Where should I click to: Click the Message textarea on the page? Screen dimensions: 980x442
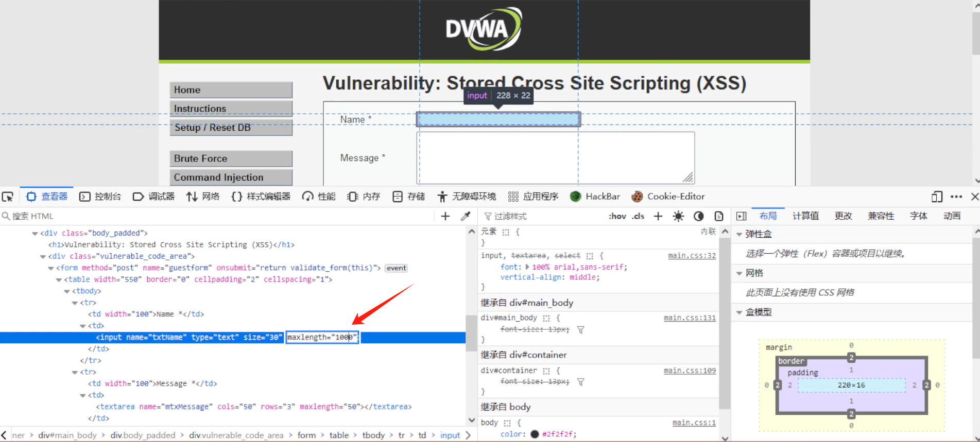pyautogui.click(x=556, y=157)
